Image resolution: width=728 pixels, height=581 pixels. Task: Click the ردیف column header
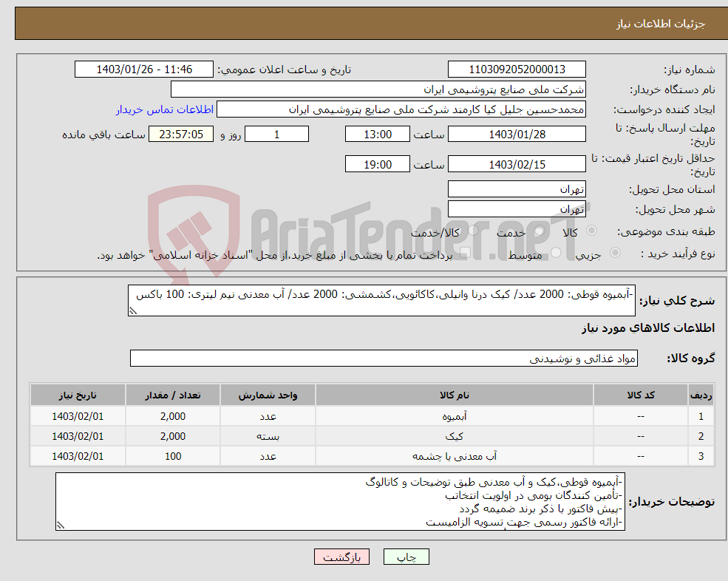click(701, 395)
